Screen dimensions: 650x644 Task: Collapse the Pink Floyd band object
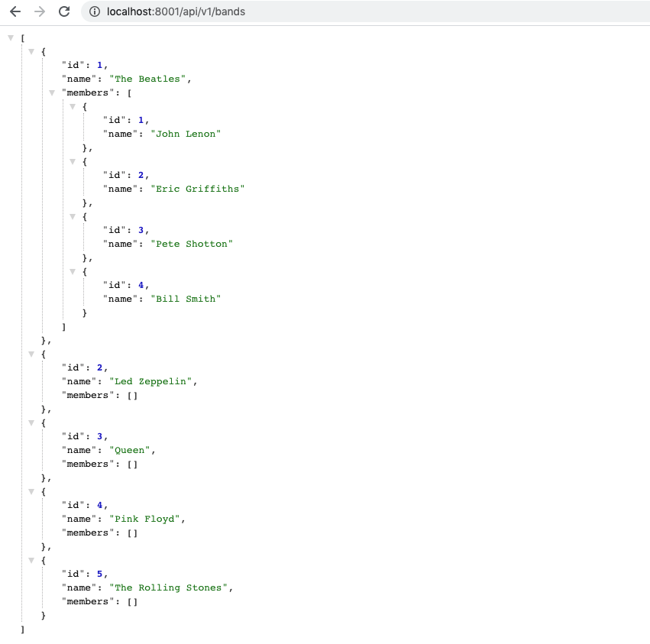point(31,491)
